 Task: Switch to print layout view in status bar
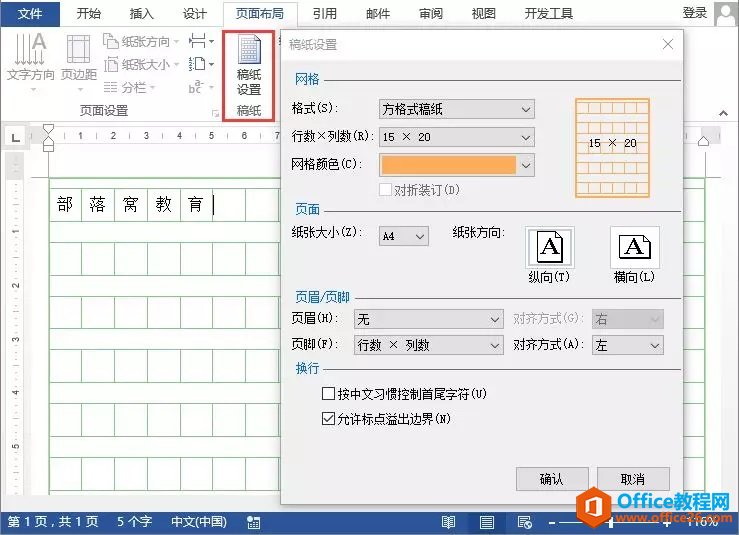(x=486, y=522)
